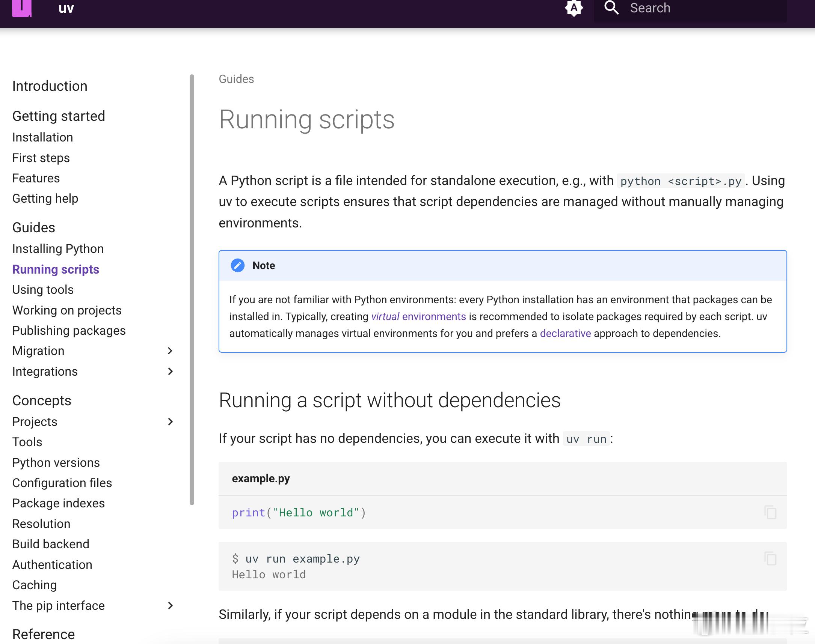Click the sidebar vertical scrollbar
Image resolution: width=815 pixels, height=644 pixels.
click(192, 290)
